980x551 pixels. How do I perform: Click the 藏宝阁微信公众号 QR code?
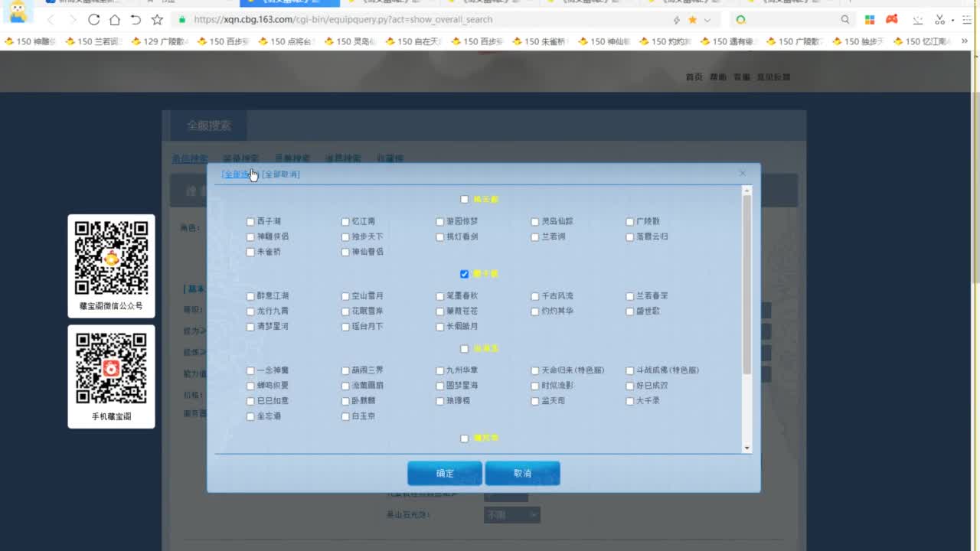pyautogui.click(x=111, y=258)
